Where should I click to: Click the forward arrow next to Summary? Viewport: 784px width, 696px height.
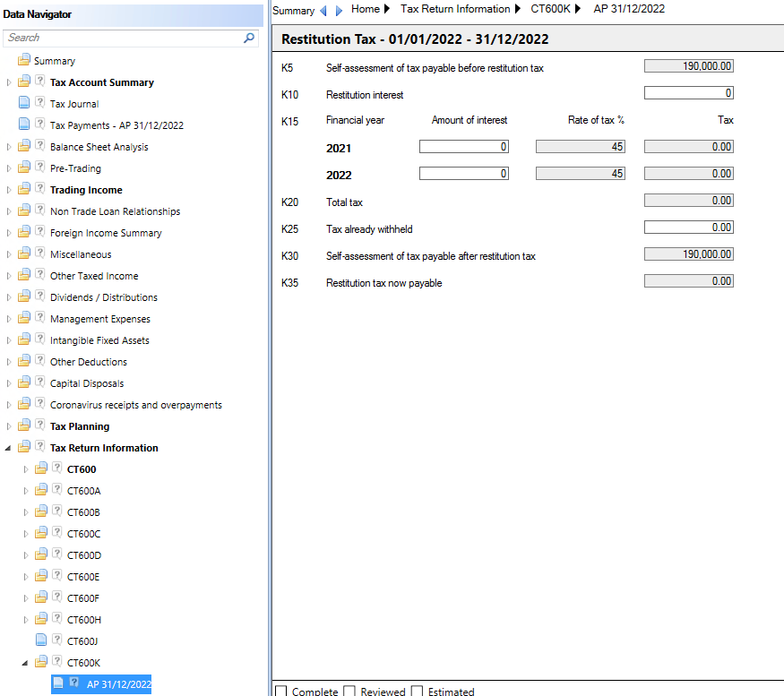coord(339,11)
